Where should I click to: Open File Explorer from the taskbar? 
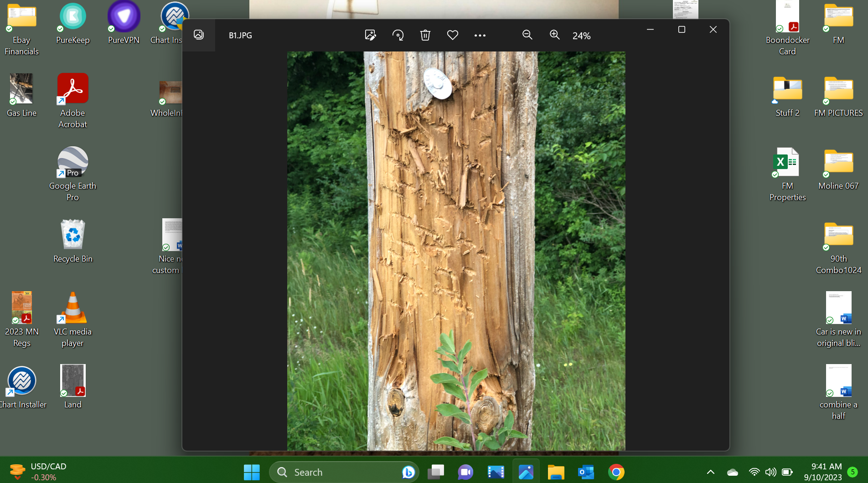click(x=556, y=472)
